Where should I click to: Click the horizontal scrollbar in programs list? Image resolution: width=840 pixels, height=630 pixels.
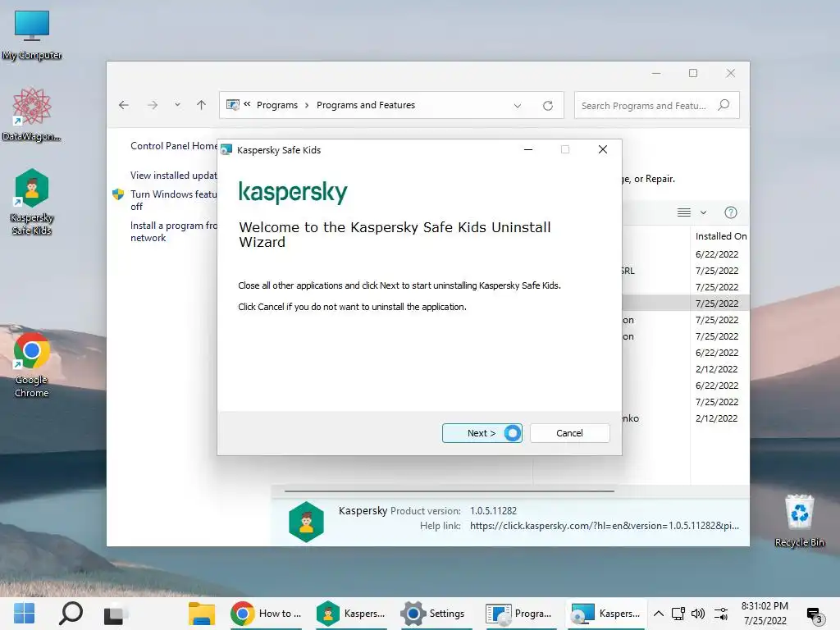[x=449, y=491]
